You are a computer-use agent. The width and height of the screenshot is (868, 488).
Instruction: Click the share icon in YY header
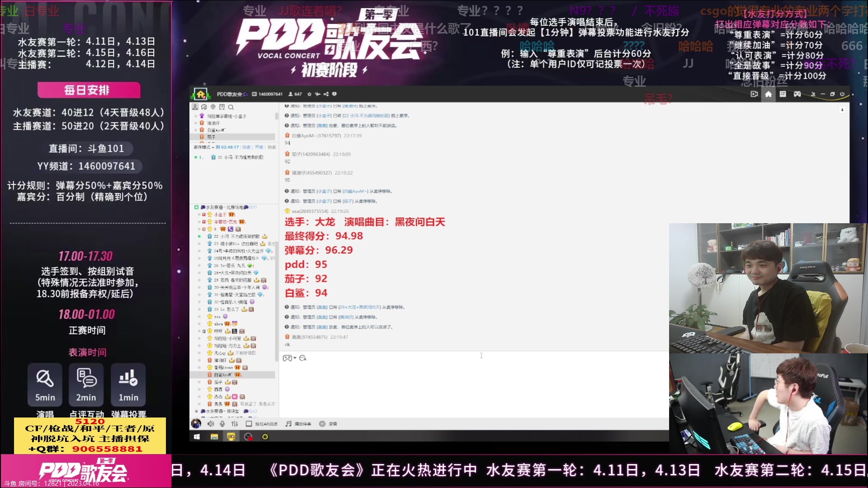[326, 94]
